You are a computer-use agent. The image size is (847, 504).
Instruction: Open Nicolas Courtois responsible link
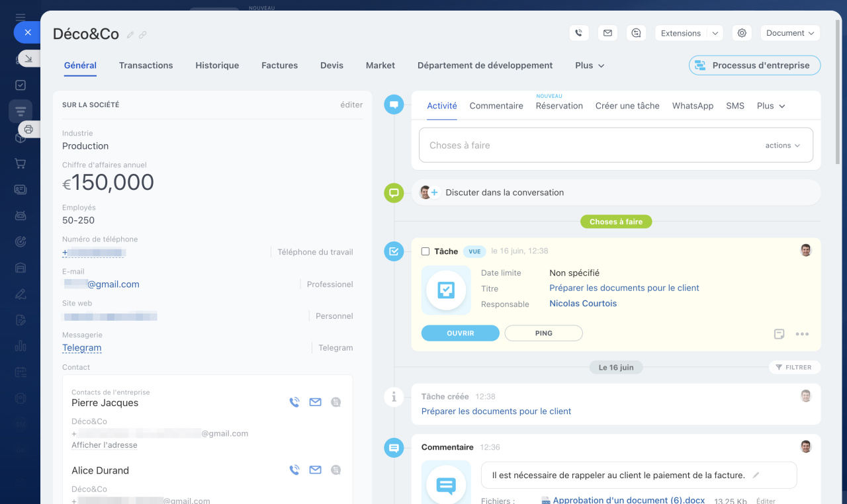click(x=583, y=304)
